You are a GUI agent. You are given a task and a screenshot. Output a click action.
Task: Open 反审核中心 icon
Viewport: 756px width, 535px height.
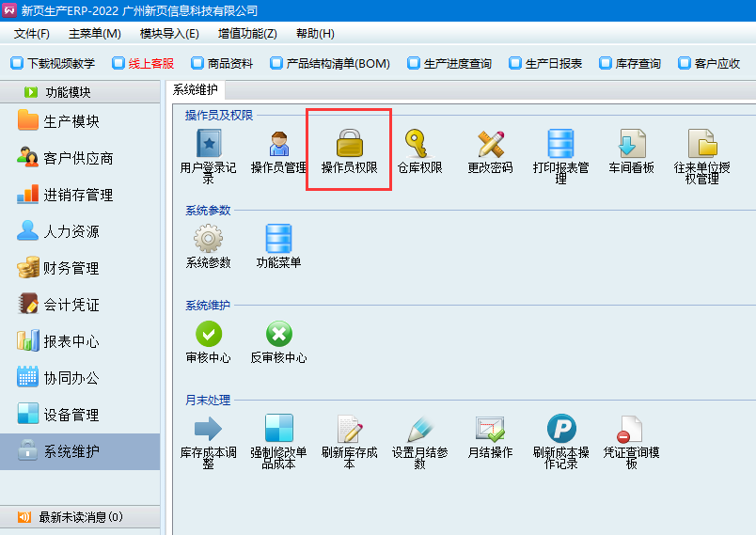click(x=278, y=335)
